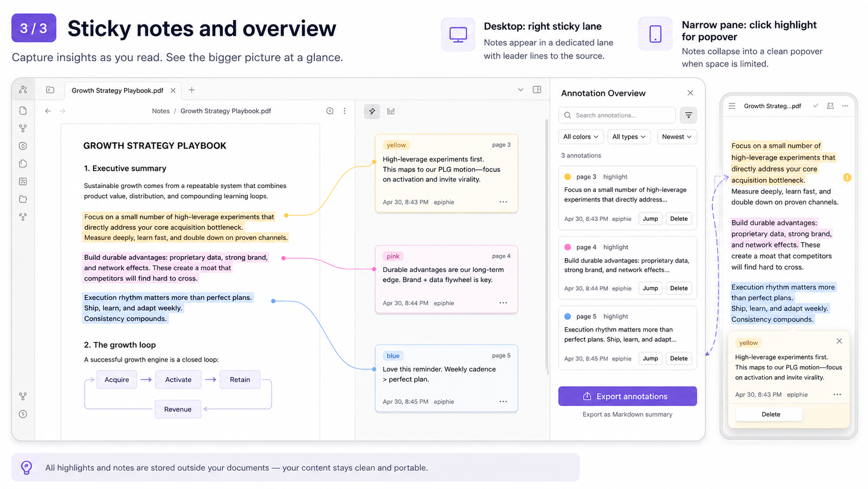The height and width of the screenshot is (489, 868).
Task: Click the sticky lane vertical scrollbar
Action: click(x=546, y=247)
